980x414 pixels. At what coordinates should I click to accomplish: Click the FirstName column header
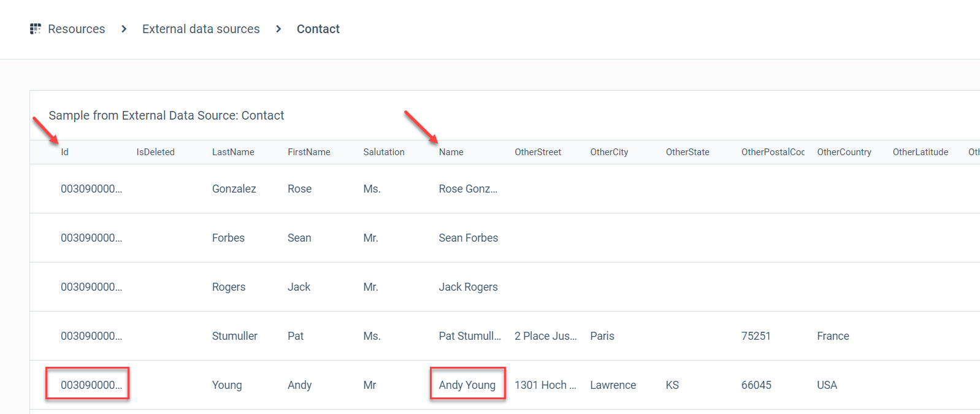tap(309, 152)
